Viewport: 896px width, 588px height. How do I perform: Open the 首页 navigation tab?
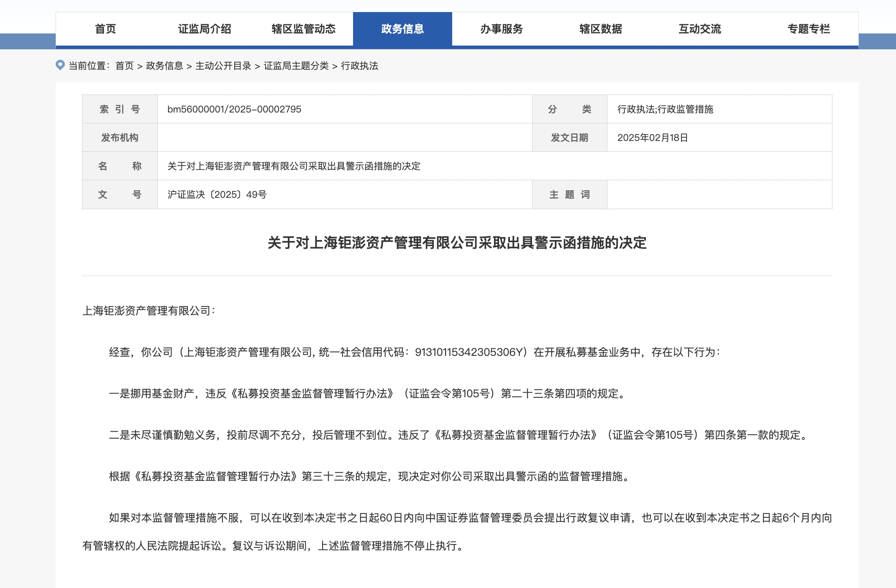pos(105,29)
